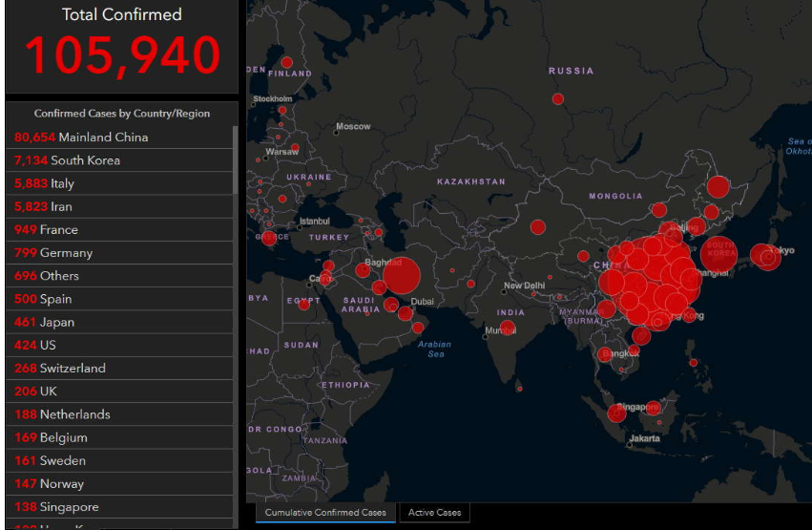Image resolution: width=812 pixels, height=530 pixels.
Task: Click the SUDAN country label
Action: pyautogui.click(x=302, y=345)
